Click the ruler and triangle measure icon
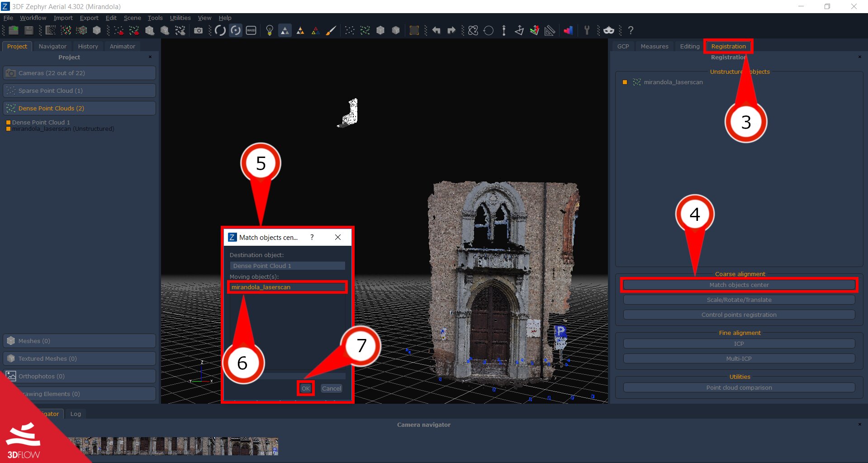This screenshot has width=868, height=463. [x=550, y=30]
